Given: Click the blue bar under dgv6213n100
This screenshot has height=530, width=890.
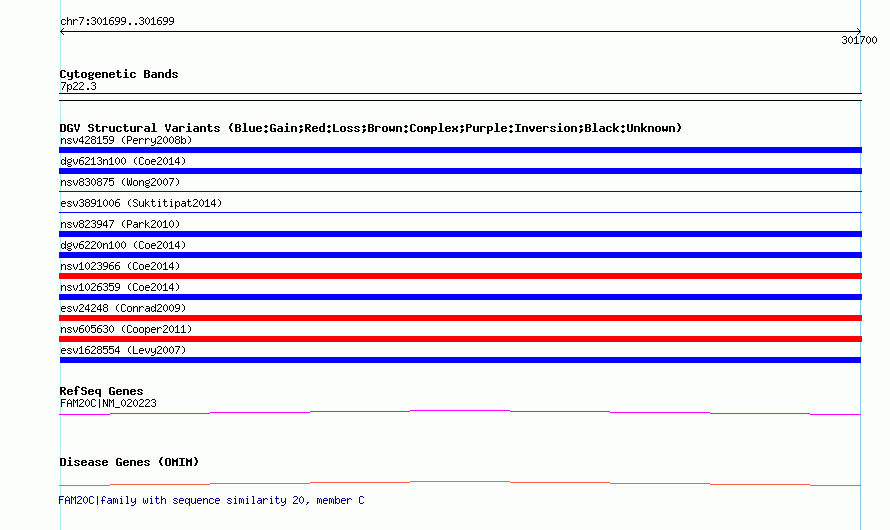Looking at the screenshot, I should [460, 171].
